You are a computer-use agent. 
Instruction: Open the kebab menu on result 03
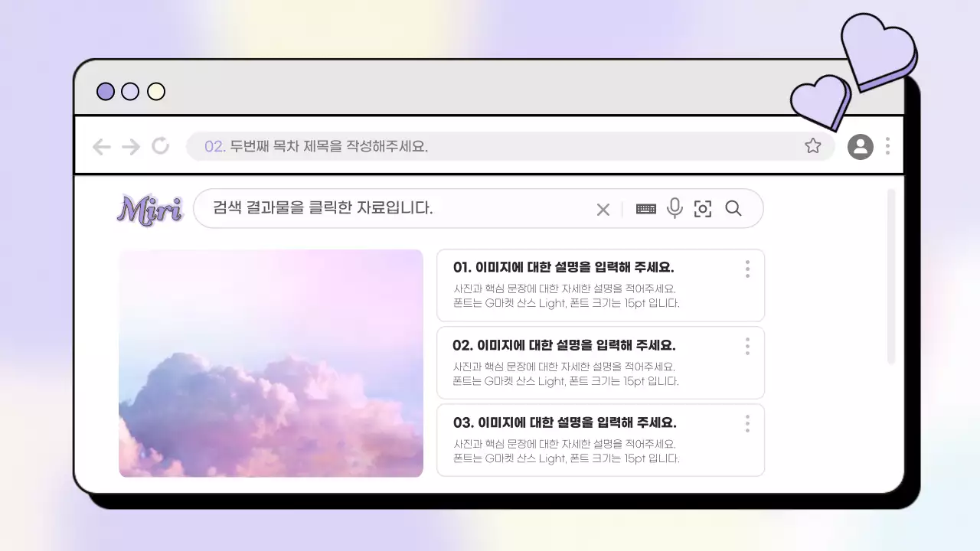pyautogui.click(x=747, y=423)
